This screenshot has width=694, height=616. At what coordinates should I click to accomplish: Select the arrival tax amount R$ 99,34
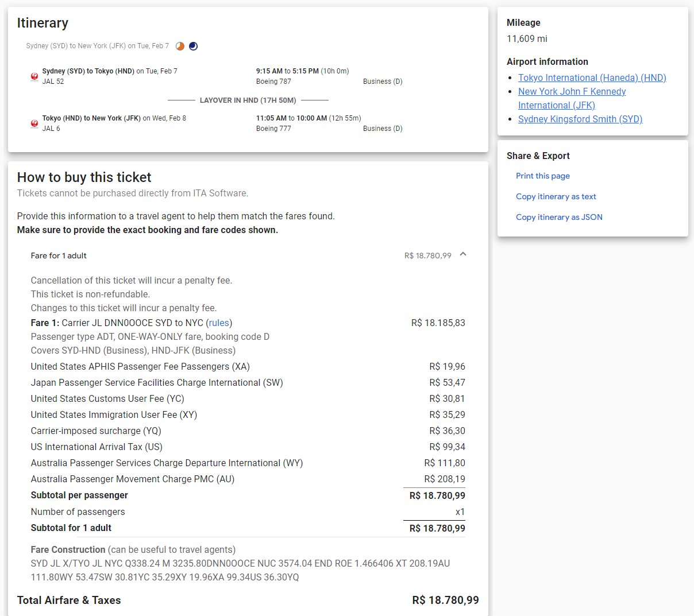point(447,447)
